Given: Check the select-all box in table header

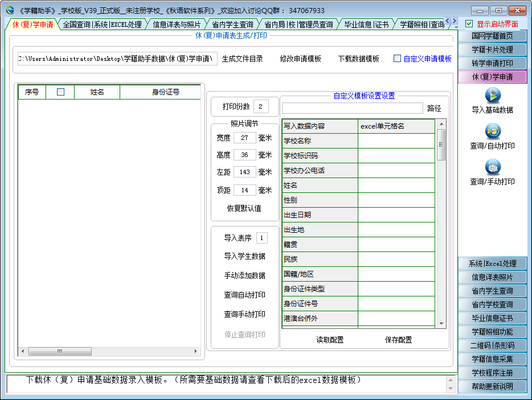Looking at the screenshot, I should point(60,92).
